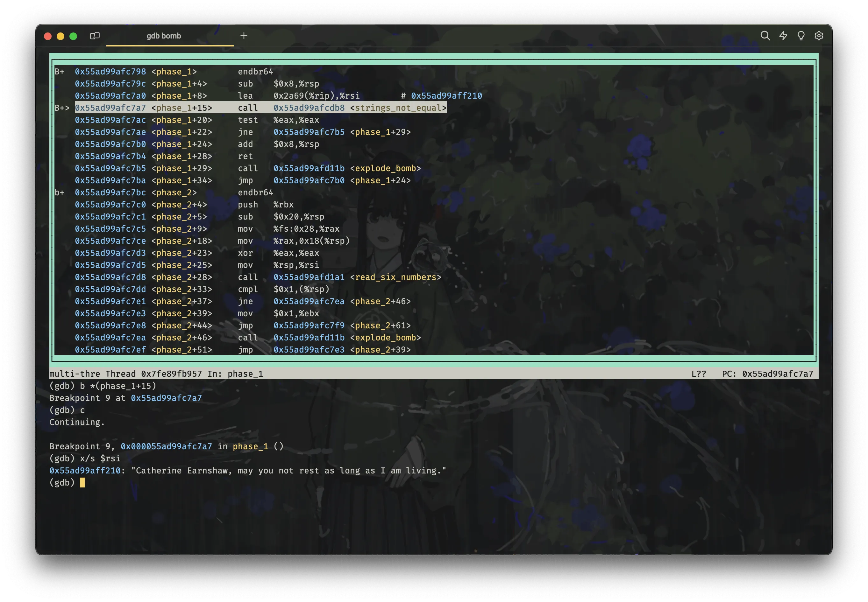Click the read_six_numbers call line
The height and width of the screenshot is (602, 868).
[339, 277]
